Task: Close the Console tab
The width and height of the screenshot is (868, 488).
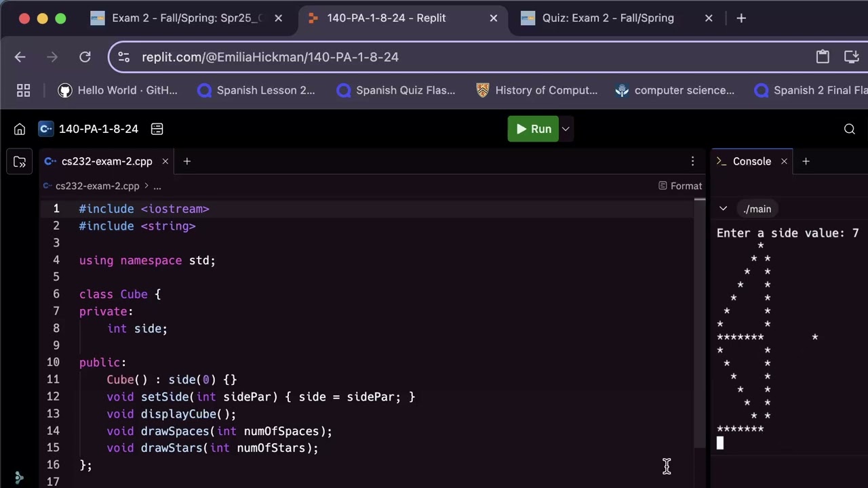Action: click(x=784, y=161)
